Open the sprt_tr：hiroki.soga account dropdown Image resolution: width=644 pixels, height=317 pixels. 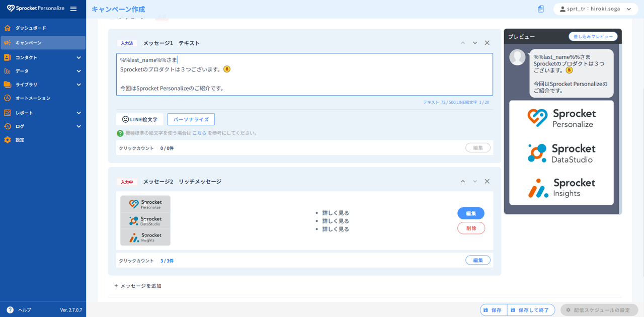(x=595, y=9)
